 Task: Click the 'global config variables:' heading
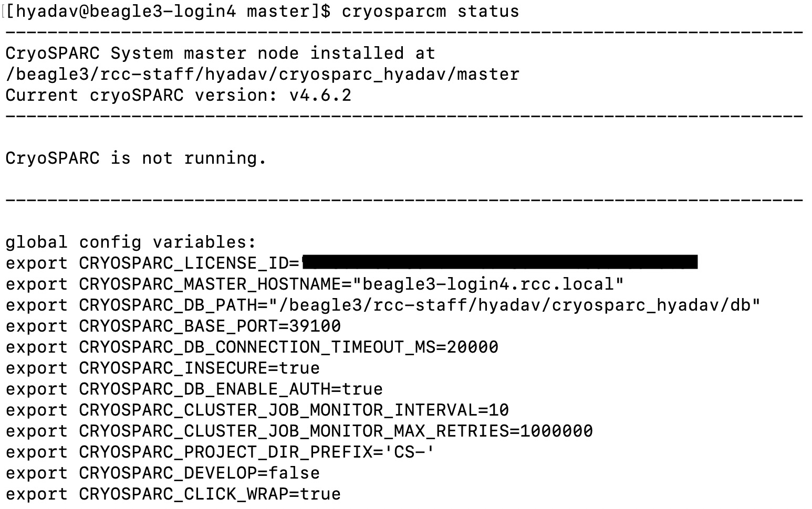pyautogui.click(x=131, y=242)
